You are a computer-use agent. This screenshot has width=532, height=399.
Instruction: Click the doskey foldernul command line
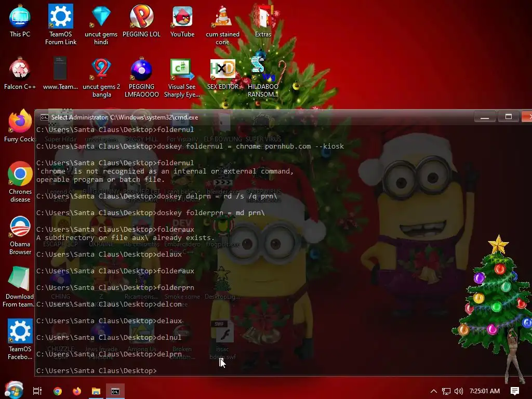pos(190,146)
